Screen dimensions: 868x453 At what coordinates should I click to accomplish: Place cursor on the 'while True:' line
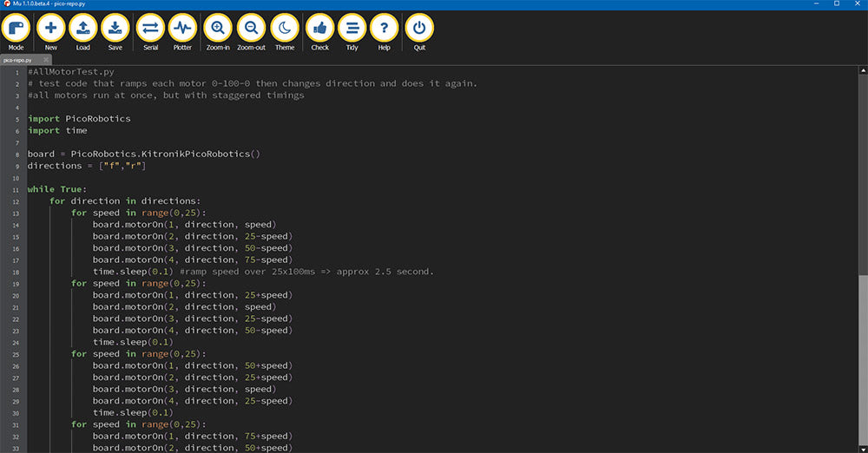point(57,189)
